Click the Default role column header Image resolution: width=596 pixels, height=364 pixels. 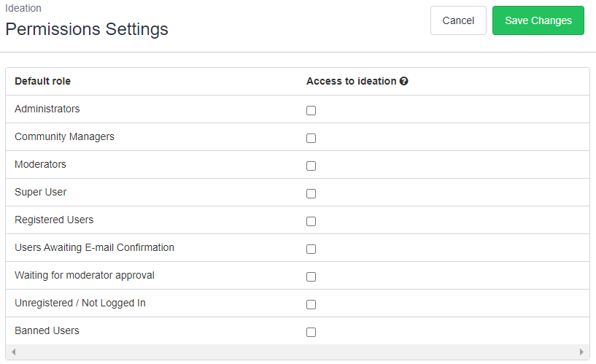click(42, 81)
